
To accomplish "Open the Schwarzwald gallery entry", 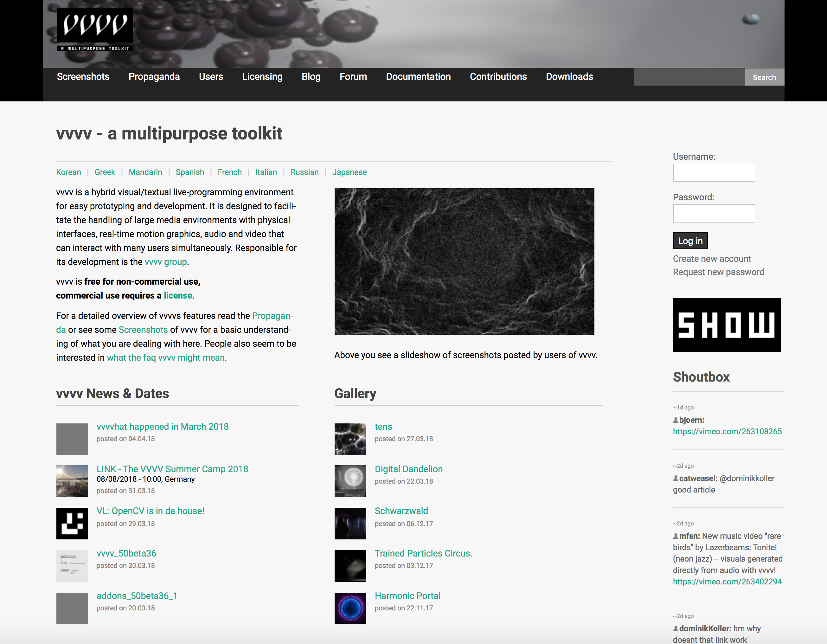I will coord(401,511).
